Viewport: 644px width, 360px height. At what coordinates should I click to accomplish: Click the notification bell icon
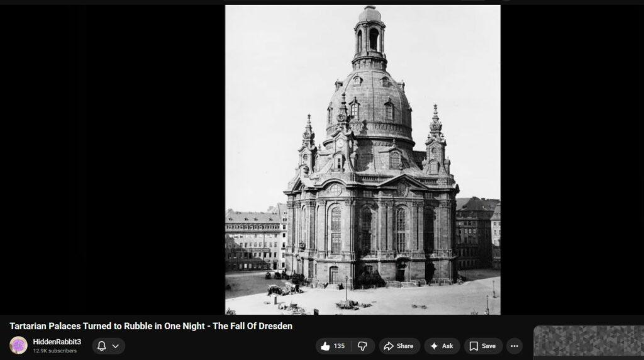pos(102,346)
